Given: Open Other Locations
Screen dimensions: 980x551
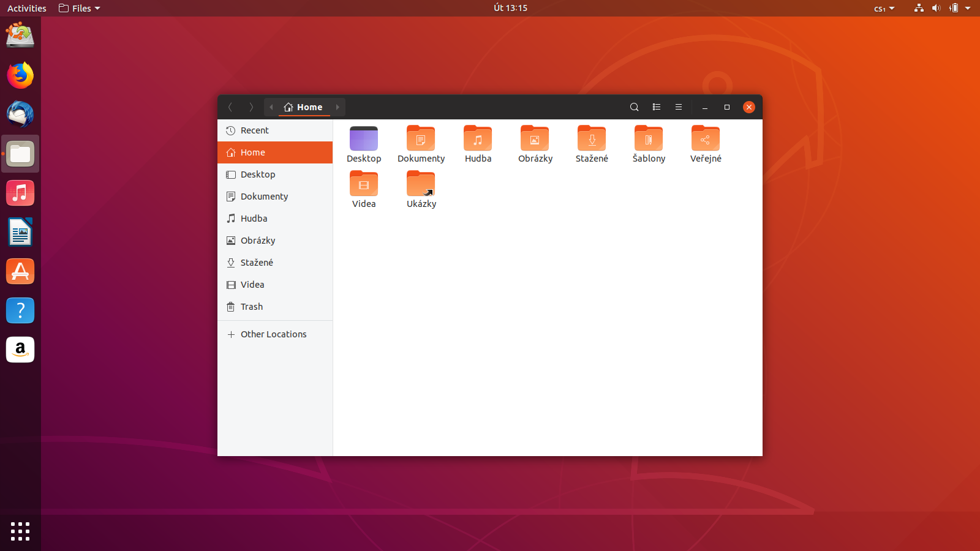Looking at the screenshot, I should pyautogui.click(x=274, y=334).
